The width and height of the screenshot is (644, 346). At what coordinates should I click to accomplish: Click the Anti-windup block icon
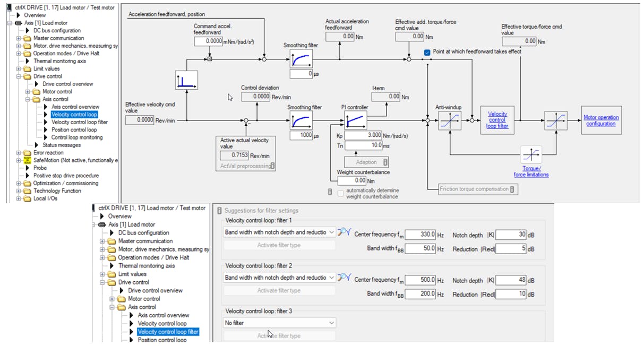450,121
